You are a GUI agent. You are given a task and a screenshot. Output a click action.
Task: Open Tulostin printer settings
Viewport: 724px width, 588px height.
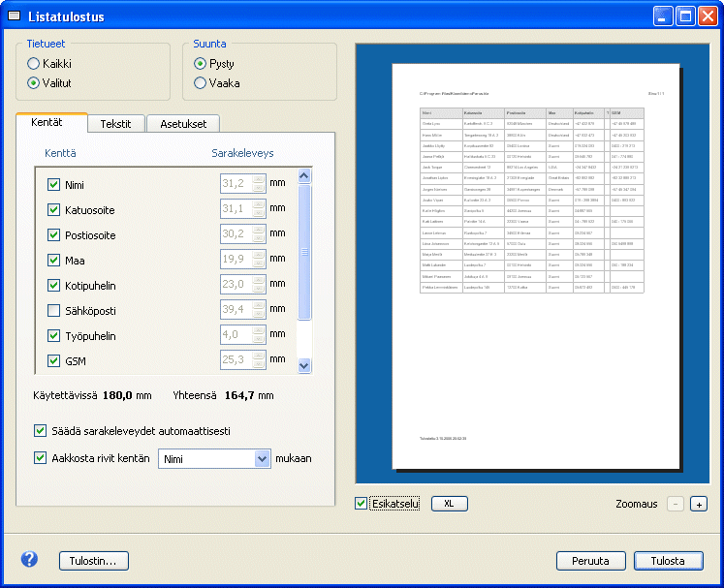click(x=94, y=561)
